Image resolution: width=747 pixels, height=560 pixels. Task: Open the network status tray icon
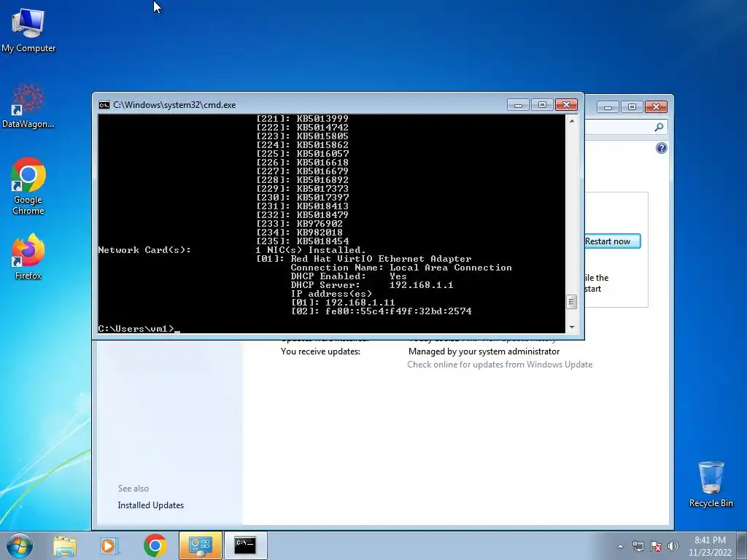click(x=638, y=546)
